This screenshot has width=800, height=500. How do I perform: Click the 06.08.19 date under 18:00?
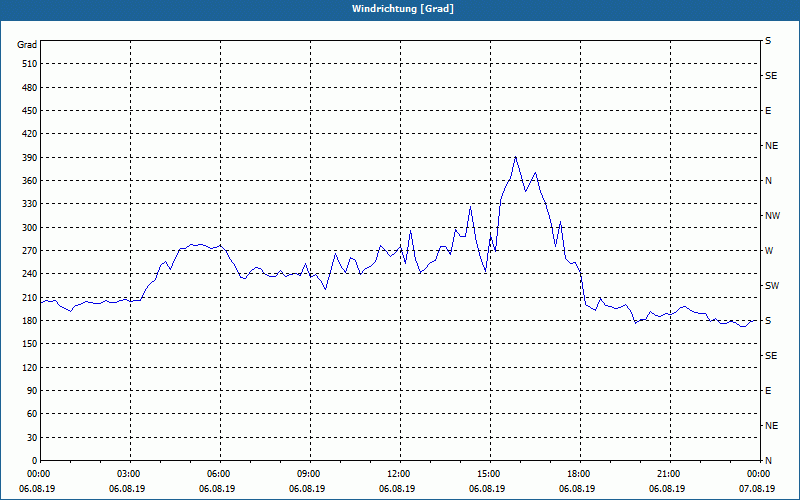point(577,489)
